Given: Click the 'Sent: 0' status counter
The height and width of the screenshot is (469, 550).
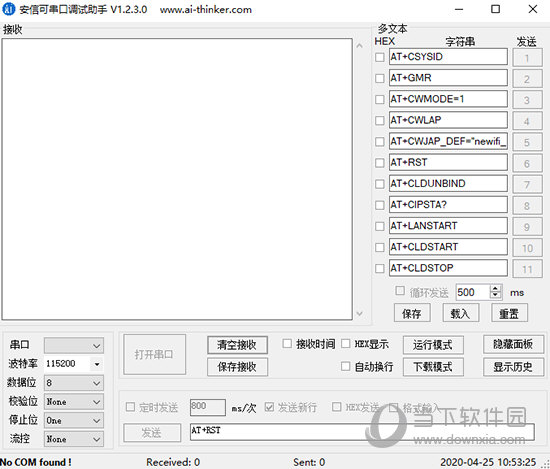Looking at the screenshot, I should [x=309, y=462].
